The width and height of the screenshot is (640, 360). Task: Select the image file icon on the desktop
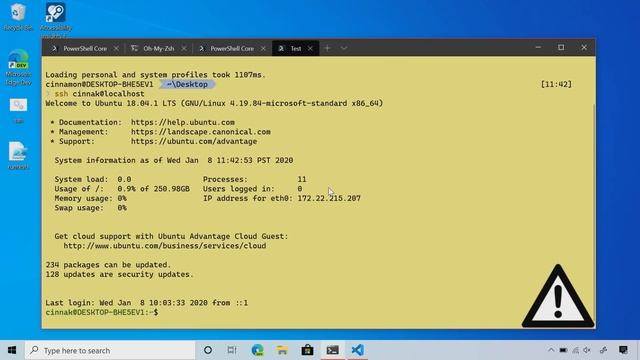pos(18,155)
